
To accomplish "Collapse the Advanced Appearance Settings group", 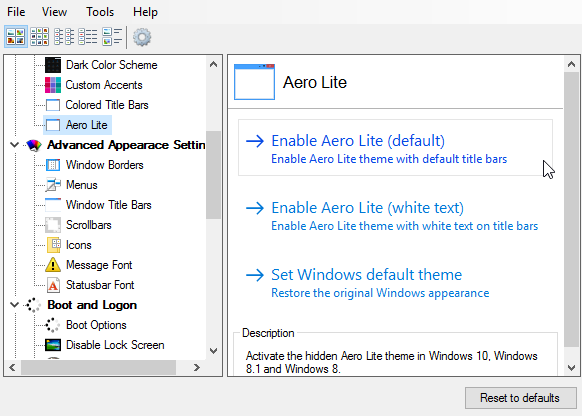I will [14, 145].
